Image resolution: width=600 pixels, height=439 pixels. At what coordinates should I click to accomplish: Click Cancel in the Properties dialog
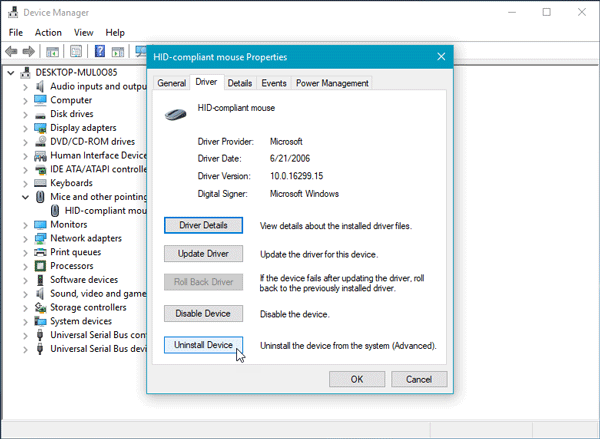419,379
